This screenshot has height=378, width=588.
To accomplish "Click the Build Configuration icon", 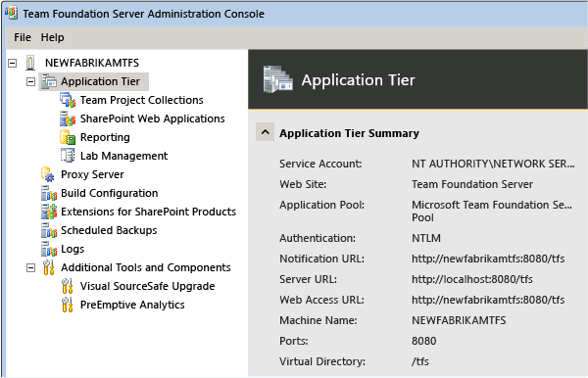I will click(49, 193).
